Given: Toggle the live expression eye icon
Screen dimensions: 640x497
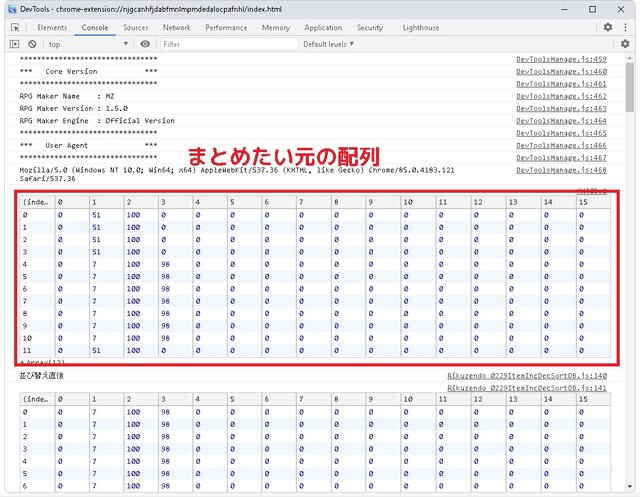Looking at the screenshot, I should [x=145, y=44].
